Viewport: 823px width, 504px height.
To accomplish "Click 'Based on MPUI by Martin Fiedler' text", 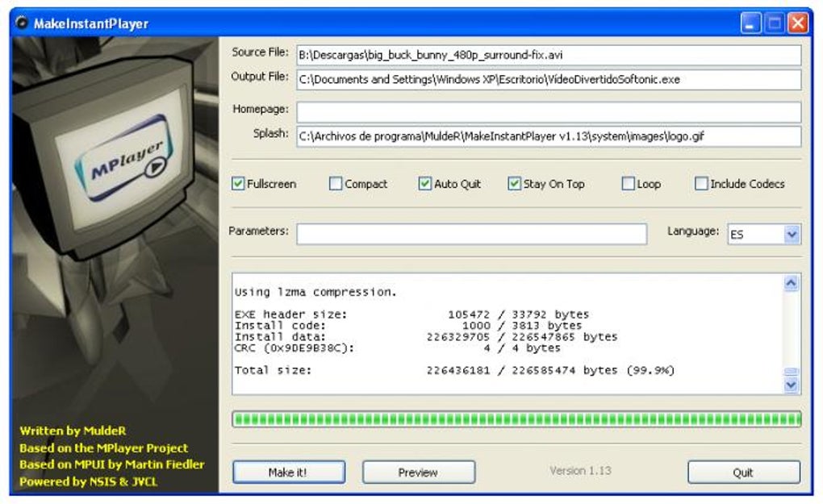I will pyautogui.click(x=112, y=464).
